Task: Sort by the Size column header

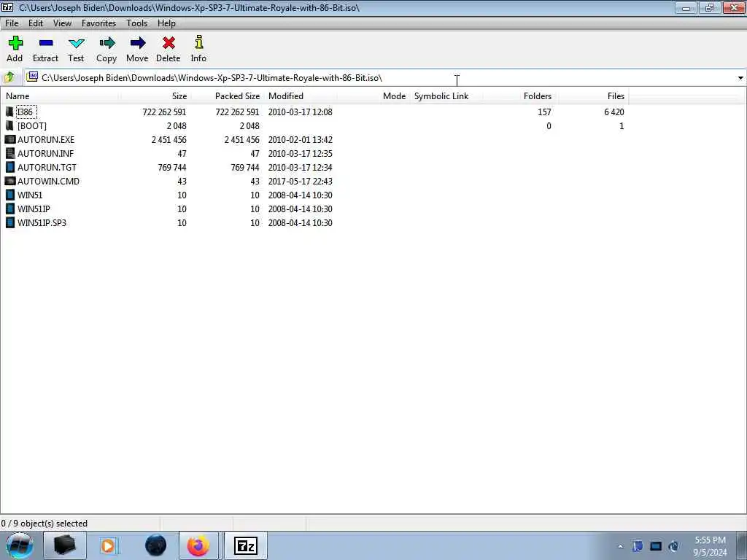Action: 155,96
